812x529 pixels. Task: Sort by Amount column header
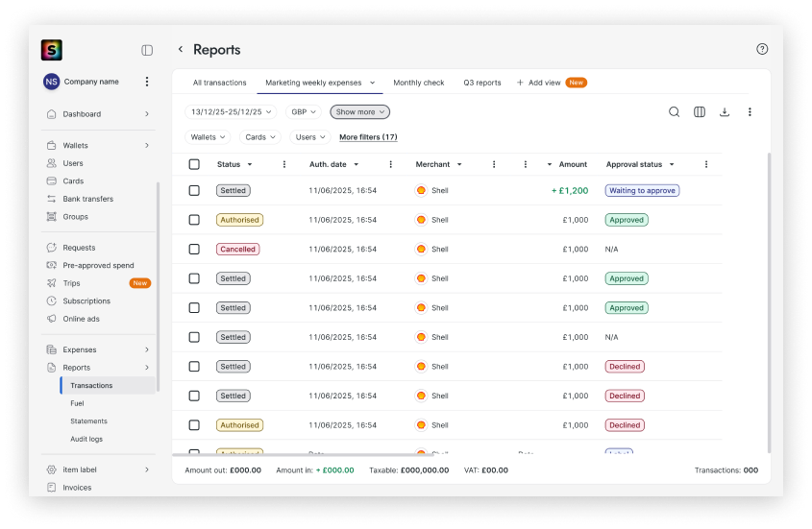(x=568, y=164)
